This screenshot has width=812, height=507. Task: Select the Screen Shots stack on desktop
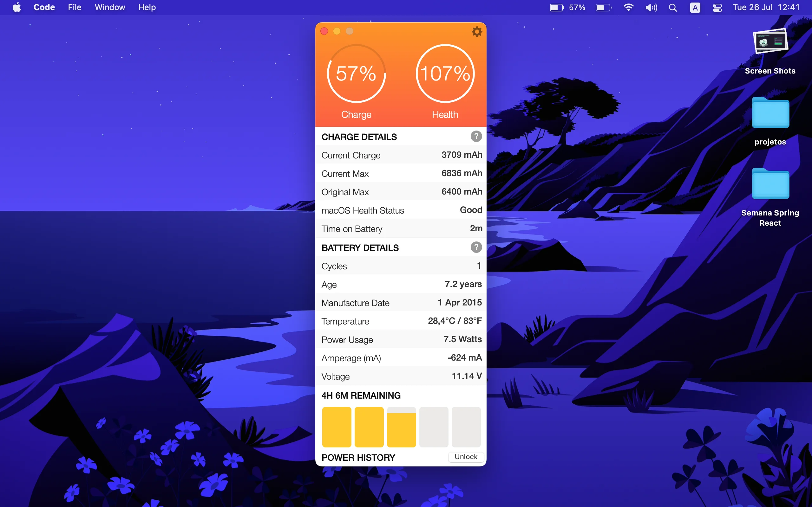tap(770, 42)
